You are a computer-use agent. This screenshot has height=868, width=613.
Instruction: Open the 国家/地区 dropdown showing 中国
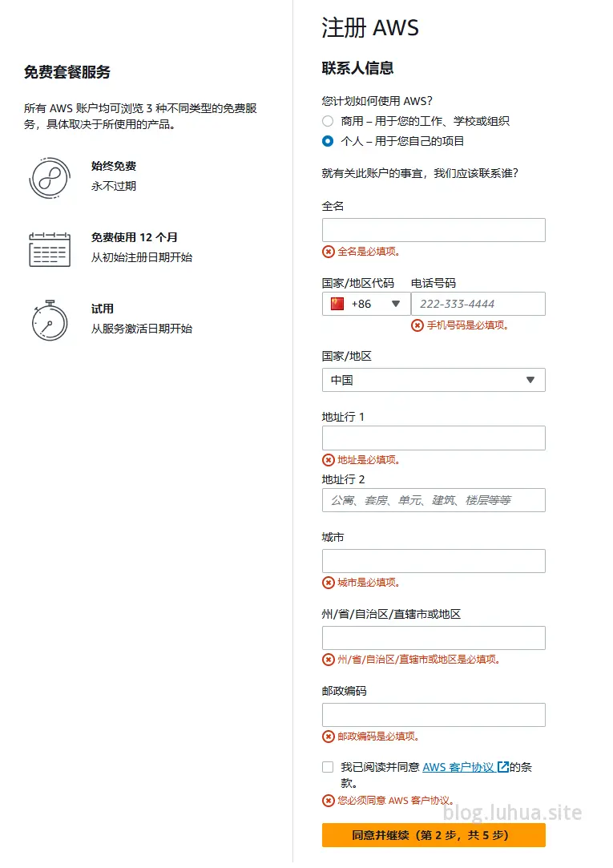[434, 381]
